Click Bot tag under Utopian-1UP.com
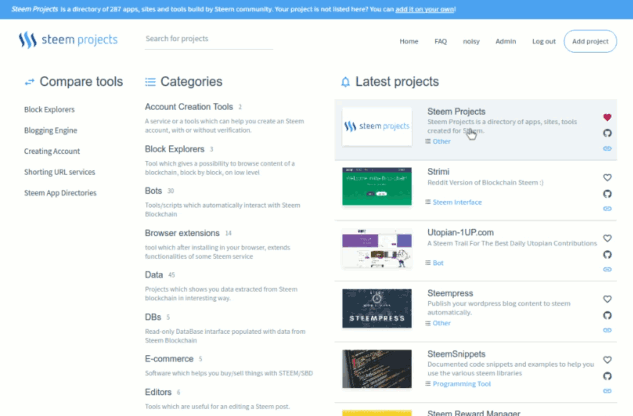633x416 pixels. (438, 263)
